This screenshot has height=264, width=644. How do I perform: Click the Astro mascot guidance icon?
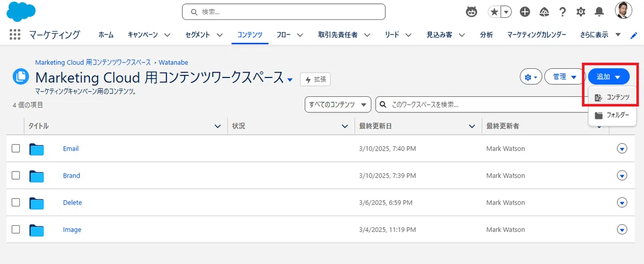coord(471,12)
